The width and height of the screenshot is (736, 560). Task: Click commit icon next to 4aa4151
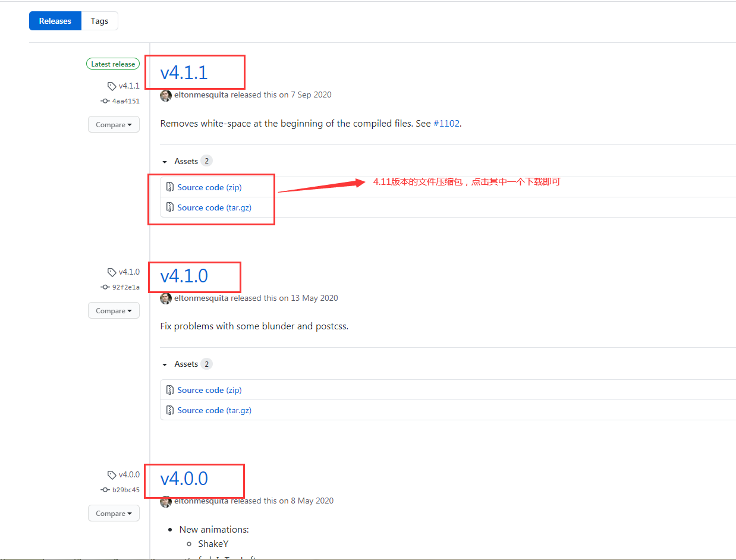pos(105,101)
